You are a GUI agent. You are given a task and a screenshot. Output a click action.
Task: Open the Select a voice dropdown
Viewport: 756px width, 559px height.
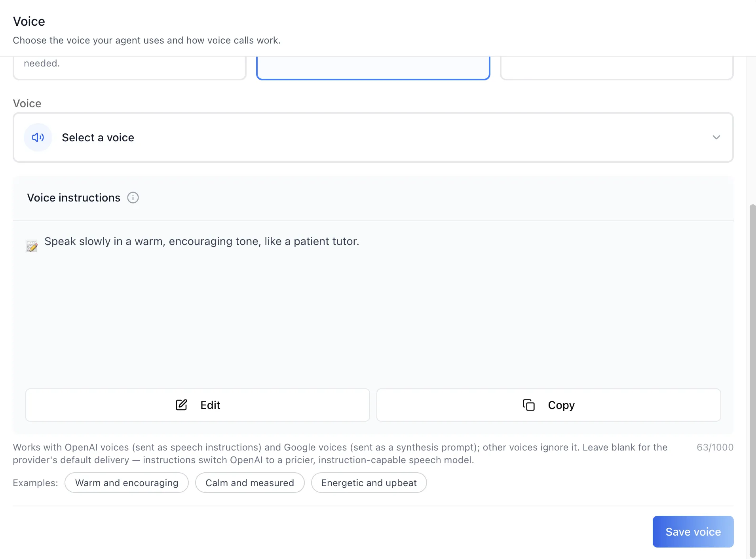(x=373, y=137)
